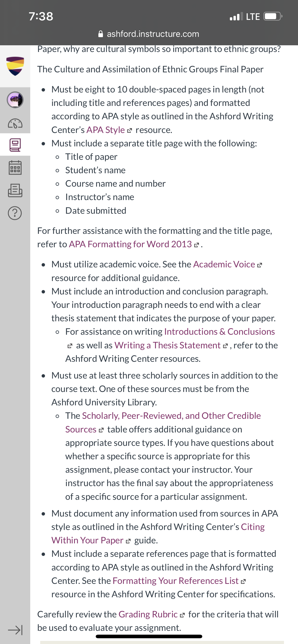
Task: Open the Ashford shield logo home
Action: tap(15, 66)
